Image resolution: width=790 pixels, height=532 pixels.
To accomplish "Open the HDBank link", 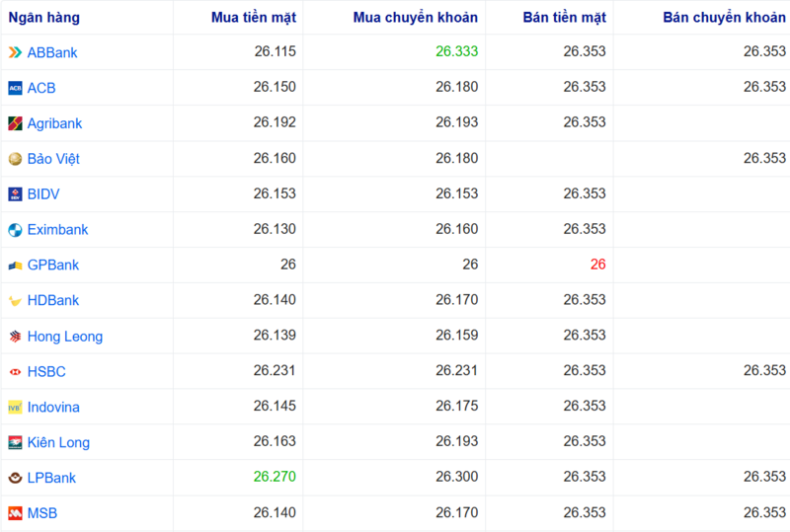I will (x=53, y=301).
